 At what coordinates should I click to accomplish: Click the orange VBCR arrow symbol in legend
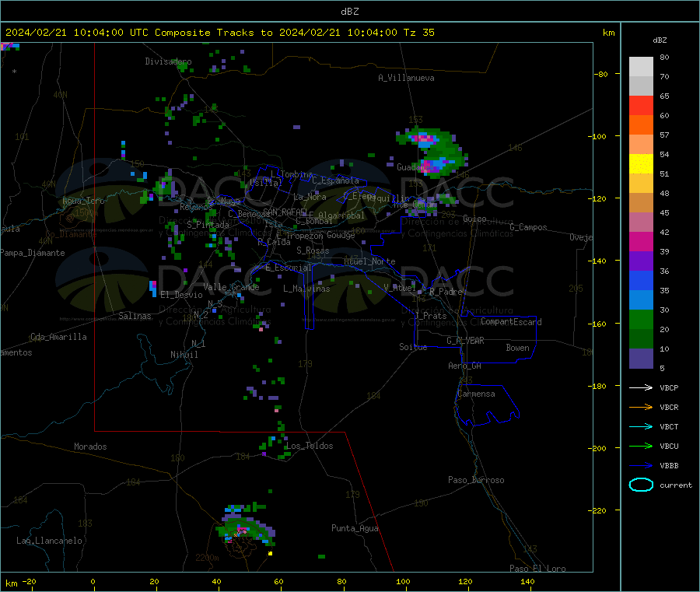(641, 407)
